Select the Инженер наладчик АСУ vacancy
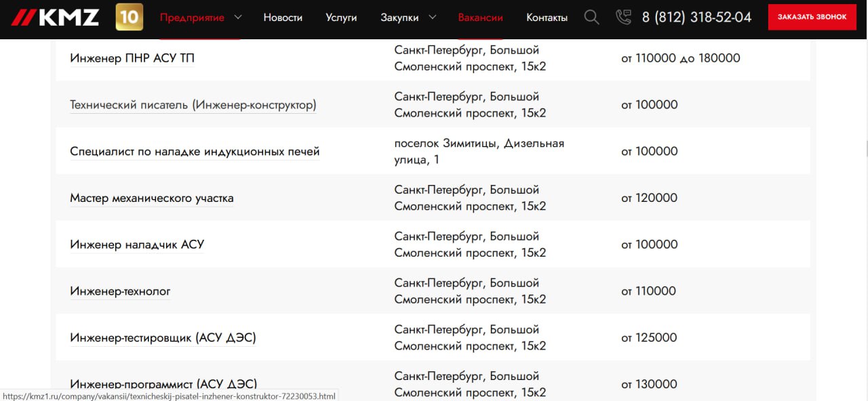This screenshot has width=868, height=401. [x=137, y=245]
